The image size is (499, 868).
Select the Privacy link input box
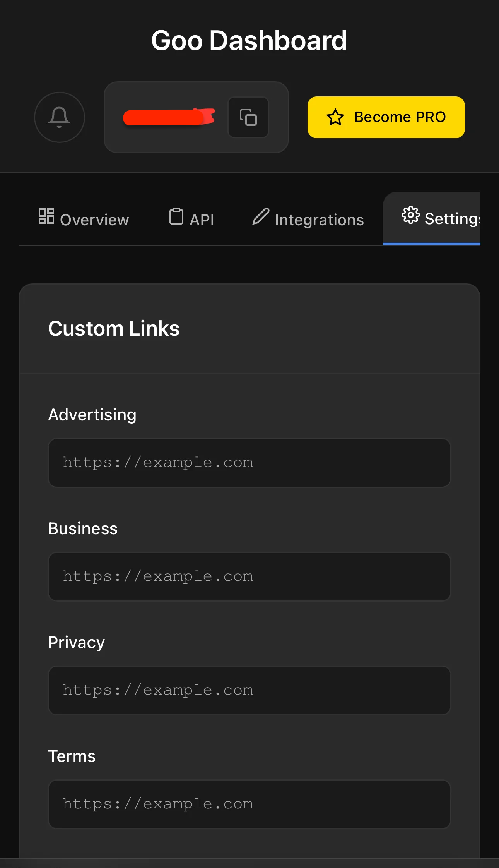pyautogui.click(x=249, y=690)
